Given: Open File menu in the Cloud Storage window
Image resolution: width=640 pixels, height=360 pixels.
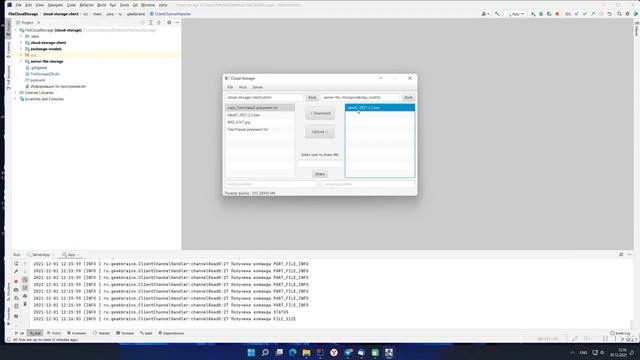Looking at the screenshot, I should [230, 87].
